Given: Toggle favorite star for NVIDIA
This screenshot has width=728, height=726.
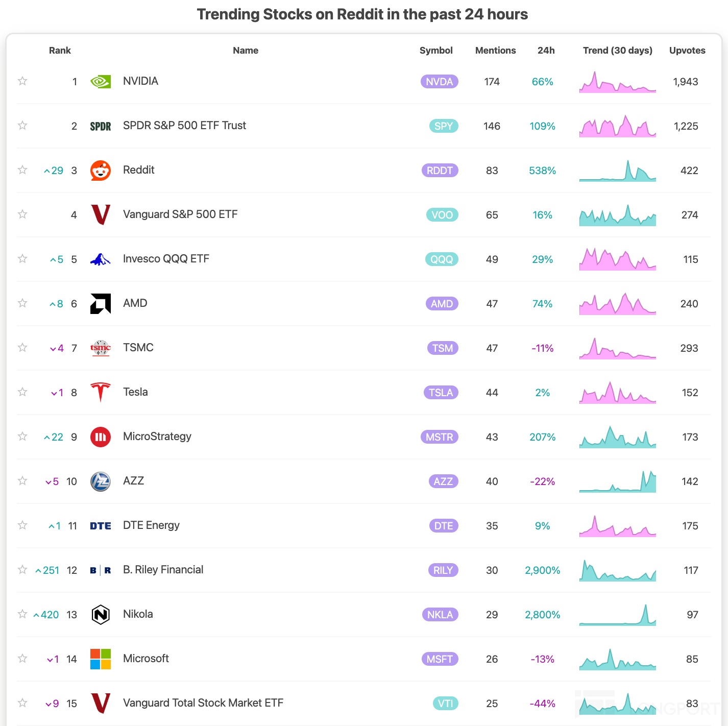Looking at the screenshot, I should click(x=22, y=81).
